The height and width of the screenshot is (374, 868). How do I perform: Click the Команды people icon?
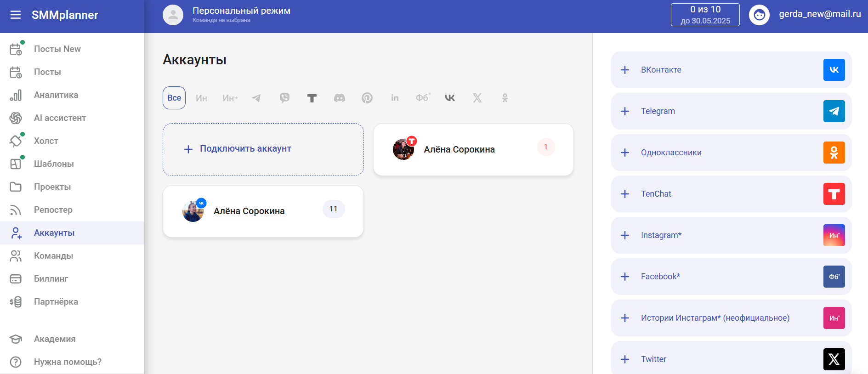(x=16, y=256)
